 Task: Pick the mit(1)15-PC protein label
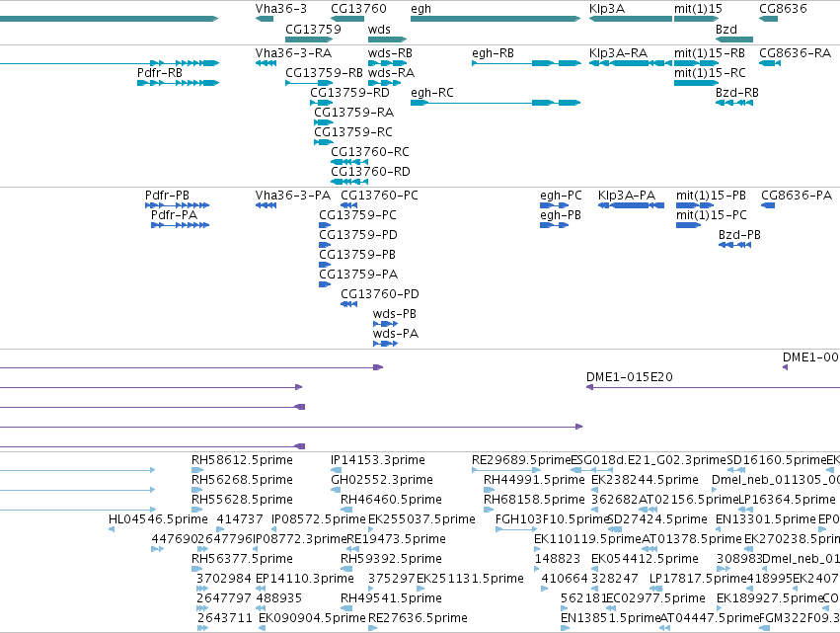click(x=712, y=215)
